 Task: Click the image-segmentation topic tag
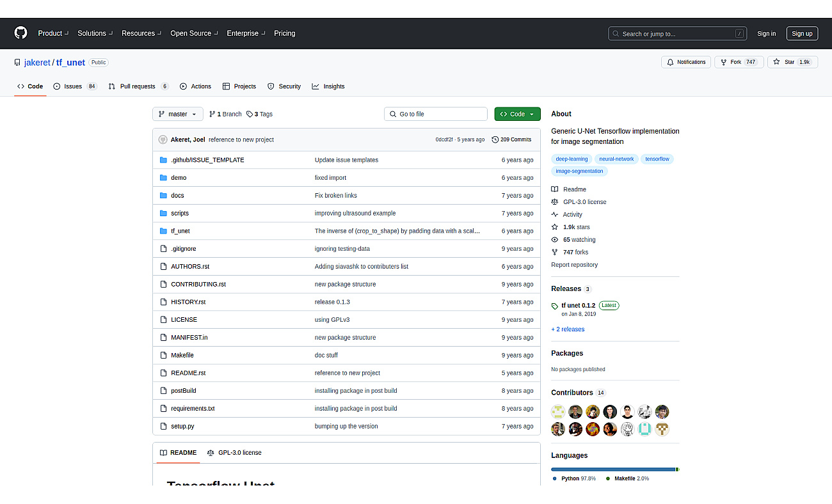tap(579, 171)
